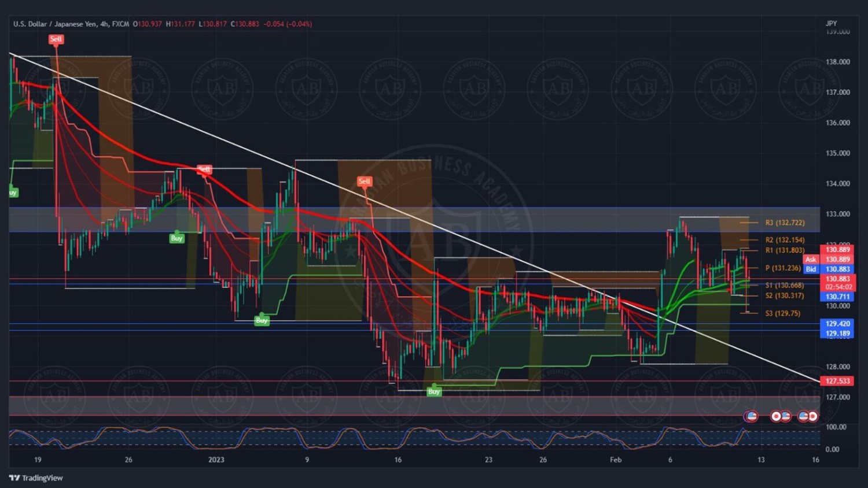Click the 6 date label on the time axis
Screen dimensions: 868x488
click(x=670, y=460)
